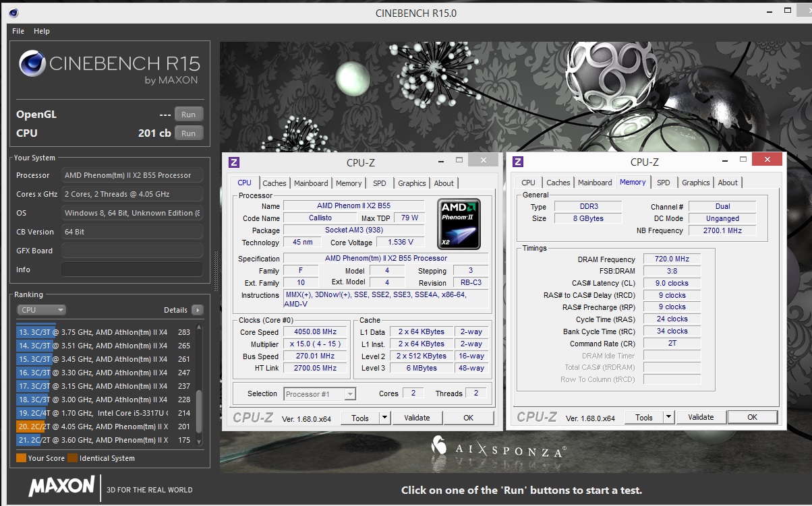Click Tools button in CPU-Z CPU window
The width and height of the screenshot is (812, 506).
pyautogui.click(x=360, y=418)
